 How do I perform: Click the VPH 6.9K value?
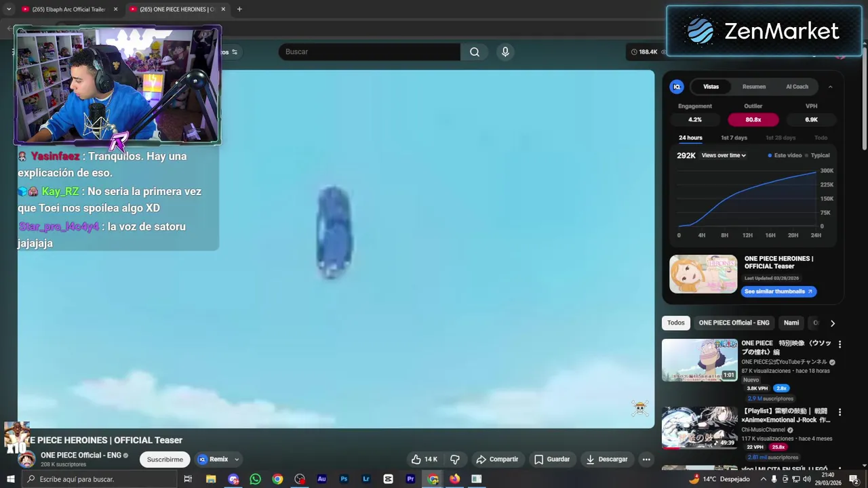[x=811, y=120]
